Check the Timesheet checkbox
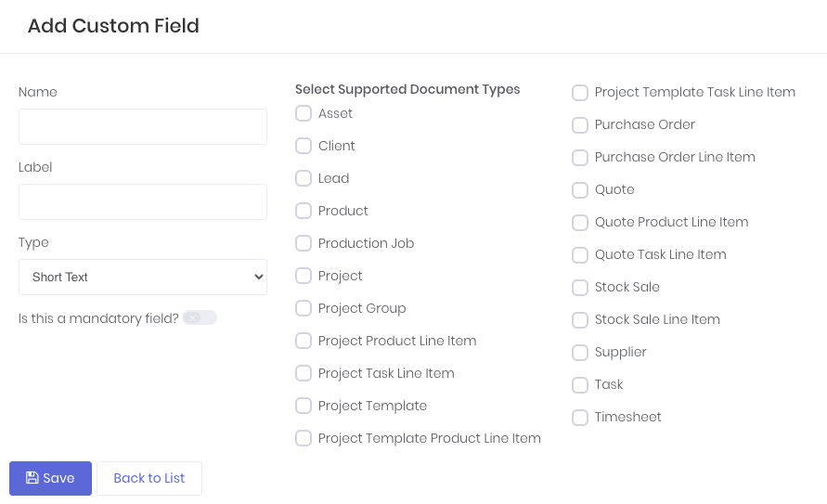The image size is (827, 504). click(580, 417)
